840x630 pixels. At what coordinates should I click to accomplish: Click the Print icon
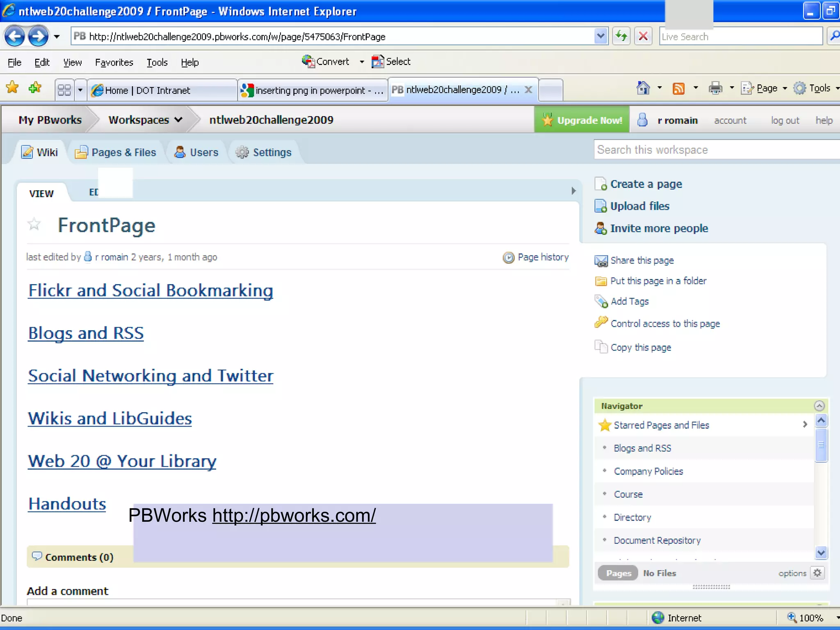[715, 88]
